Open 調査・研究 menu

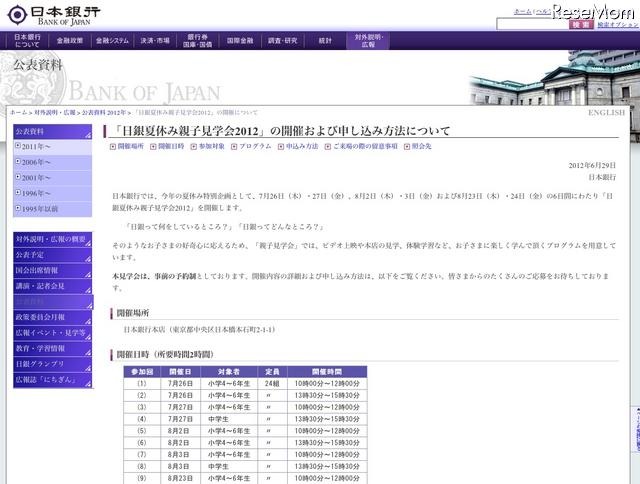[282, 40]
